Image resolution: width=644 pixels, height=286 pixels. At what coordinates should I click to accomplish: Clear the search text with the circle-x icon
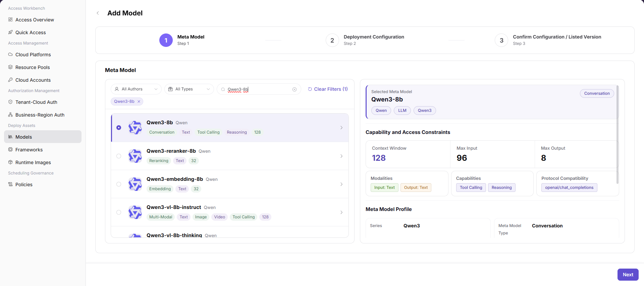(x=294, y=89)
